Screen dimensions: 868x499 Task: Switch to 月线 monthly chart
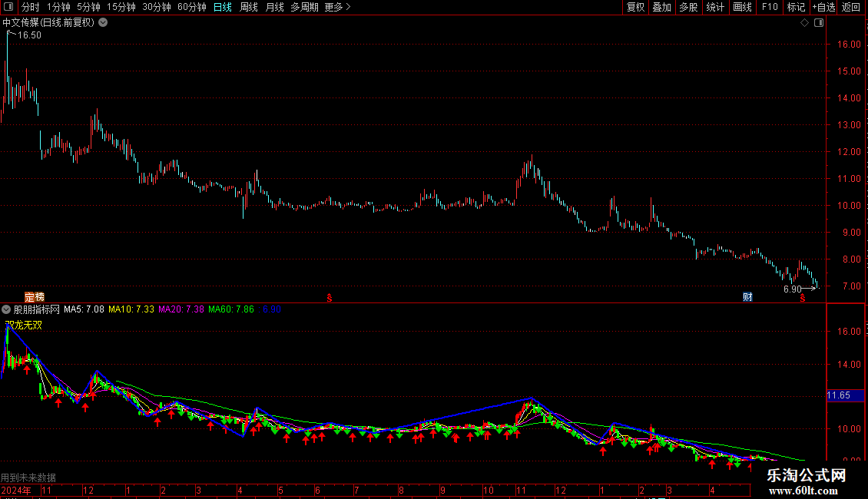pyautogui.click(x=274, y=7)
